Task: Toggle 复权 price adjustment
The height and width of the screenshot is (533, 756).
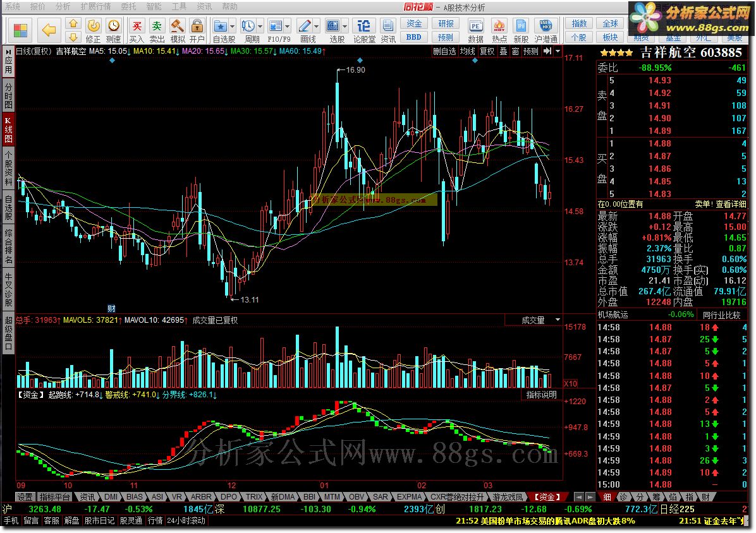Action: coord(487,52)
